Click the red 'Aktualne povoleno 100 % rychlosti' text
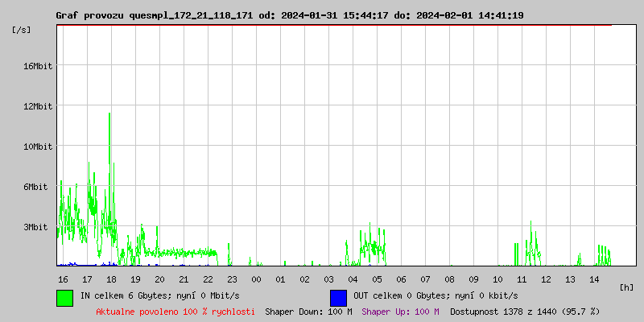 [x=175, y=311]
